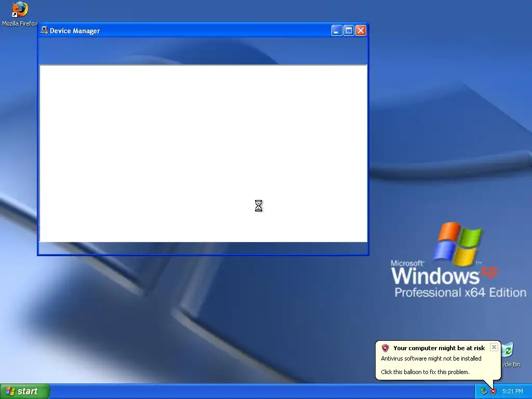Click 'Your computer might be at risk' balloon title
The width and height of the screenshot is (532, 399).
[439, 348]
